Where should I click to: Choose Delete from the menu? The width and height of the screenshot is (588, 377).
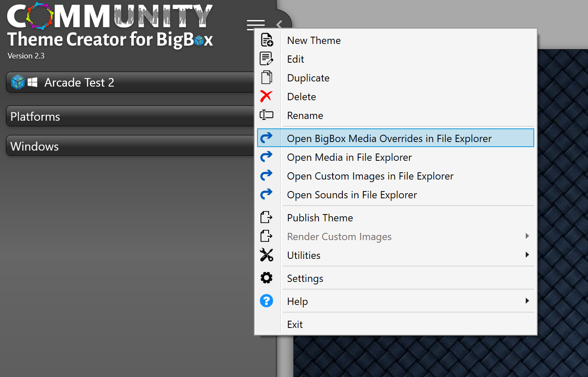(396, 96)
